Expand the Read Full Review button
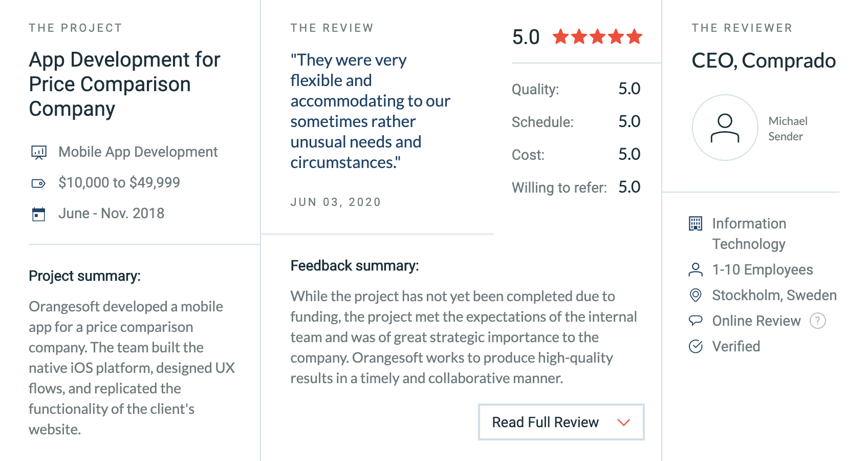The width and height of the screenshot is (868, 461). click(561, 422)
